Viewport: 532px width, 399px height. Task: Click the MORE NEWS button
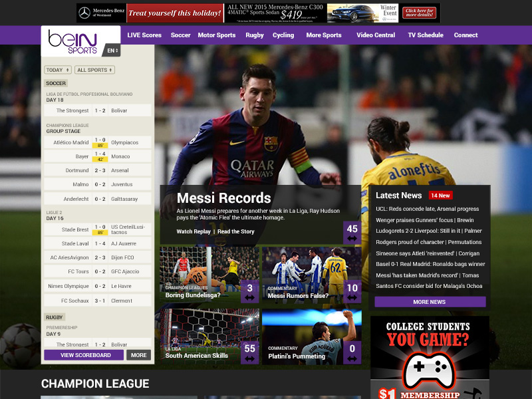click(430, 301)
